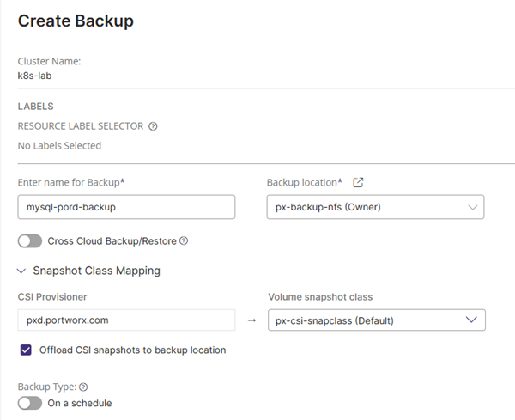Open backup location external link icon
This screenshot has height=420, width=515.
pyautogui.click(x=358, y=182)
